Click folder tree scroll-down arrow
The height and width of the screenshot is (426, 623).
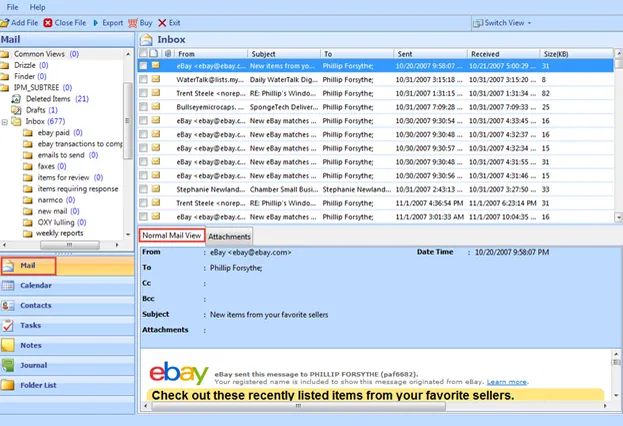[128, 234]
